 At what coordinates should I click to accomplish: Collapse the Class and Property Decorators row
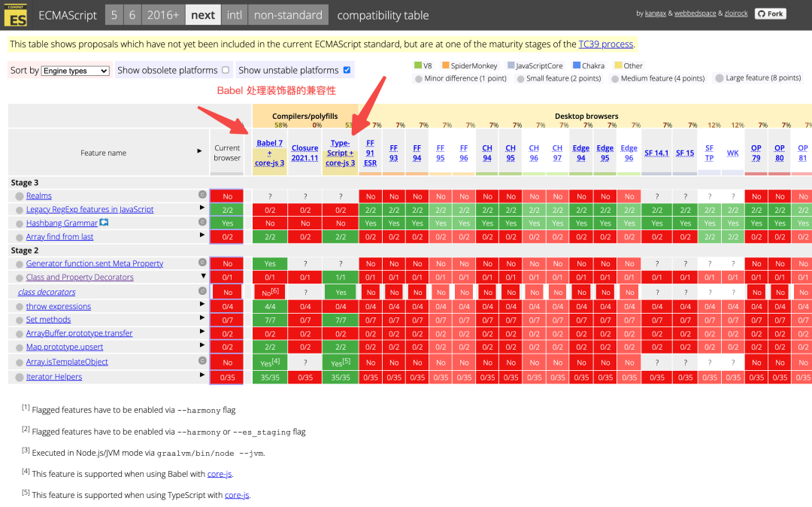[x=203, y=276]
